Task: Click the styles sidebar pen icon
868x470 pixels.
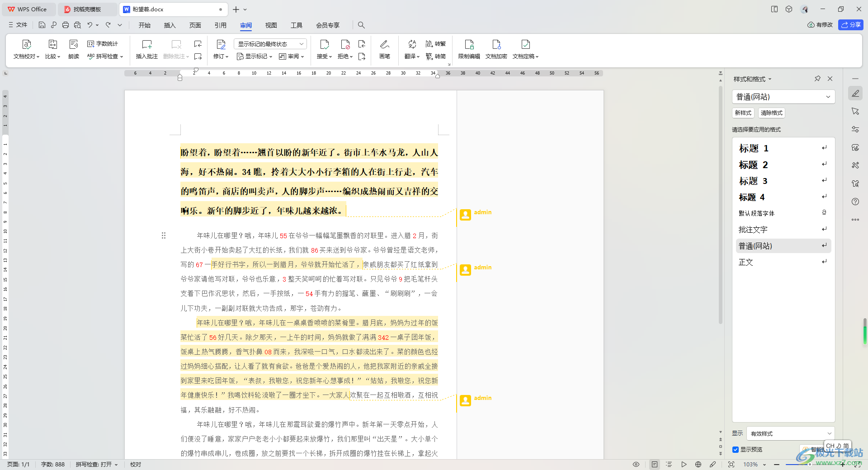Action: click(x=855, y=93)
